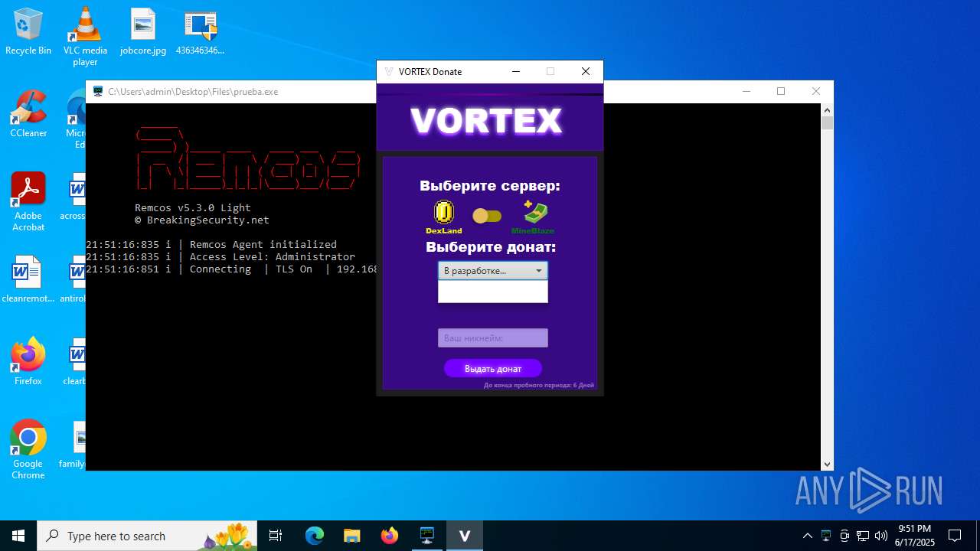Click the BreakingSecurity.net text in console
This screenshot has height=551, width=980.
208,220
